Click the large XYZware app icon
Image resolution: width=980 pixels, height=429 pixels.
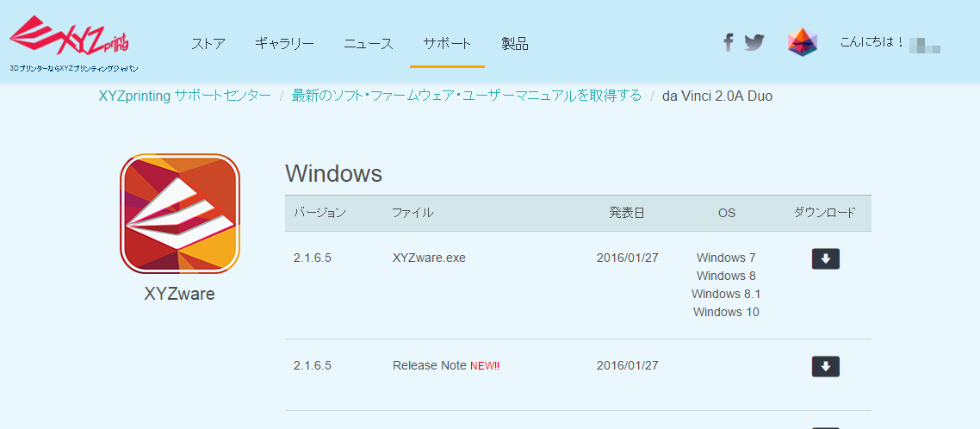(x=180, y=214)
